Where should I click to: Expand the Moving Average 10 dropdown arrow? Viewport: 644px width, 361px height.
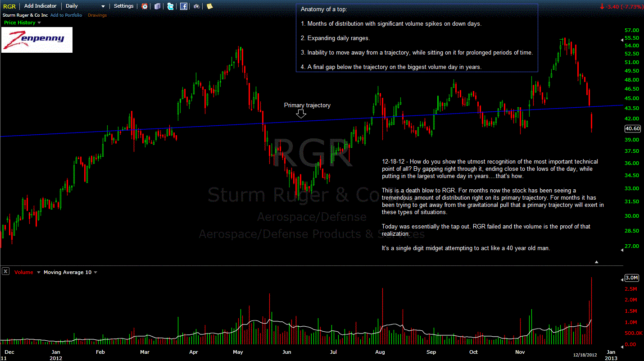[95, 272]
